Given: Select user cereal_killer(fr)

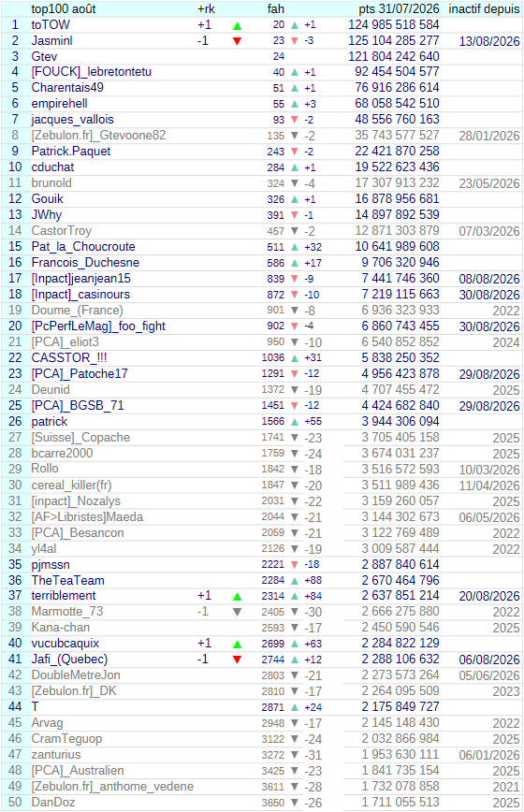Looking at the screenshot, I should [71, 486].
